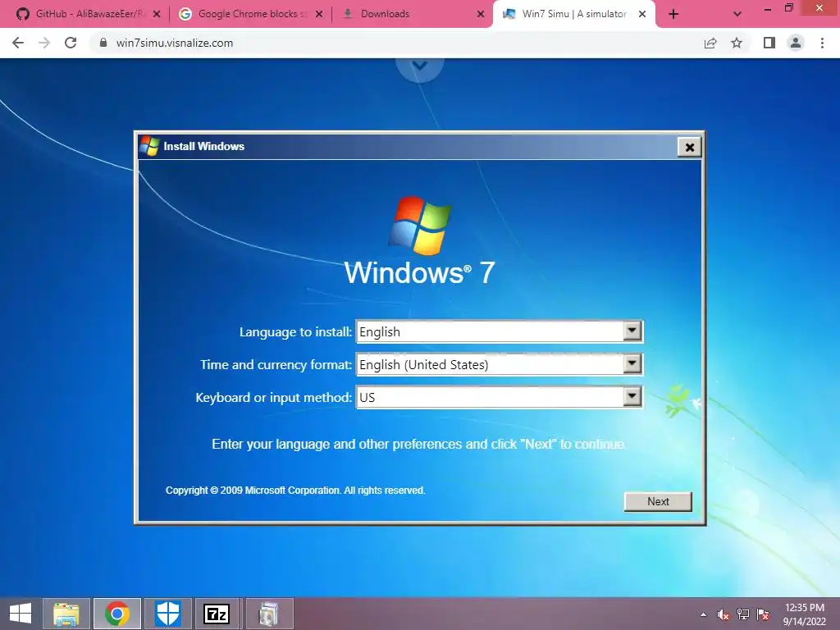Open the Language to install dropdown
Viewport: 840px width, 630px height.
point(500,331)
